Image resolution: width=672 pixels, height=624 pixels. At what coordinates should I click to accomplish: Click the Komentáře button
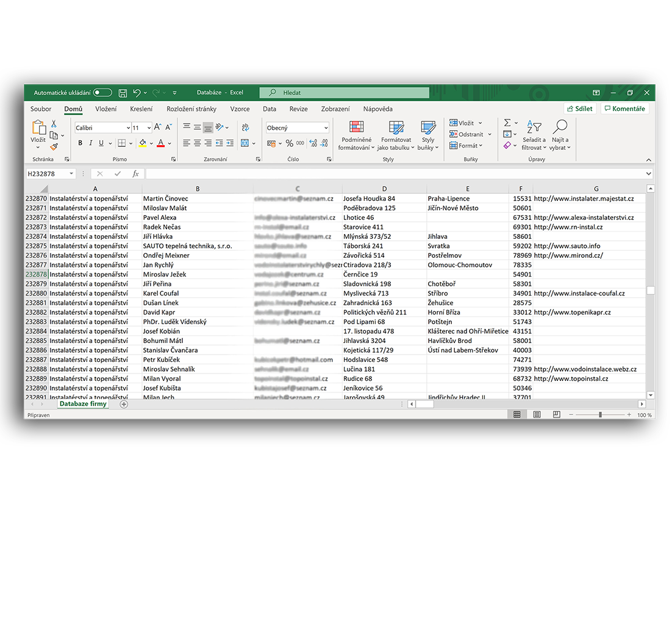624,108
